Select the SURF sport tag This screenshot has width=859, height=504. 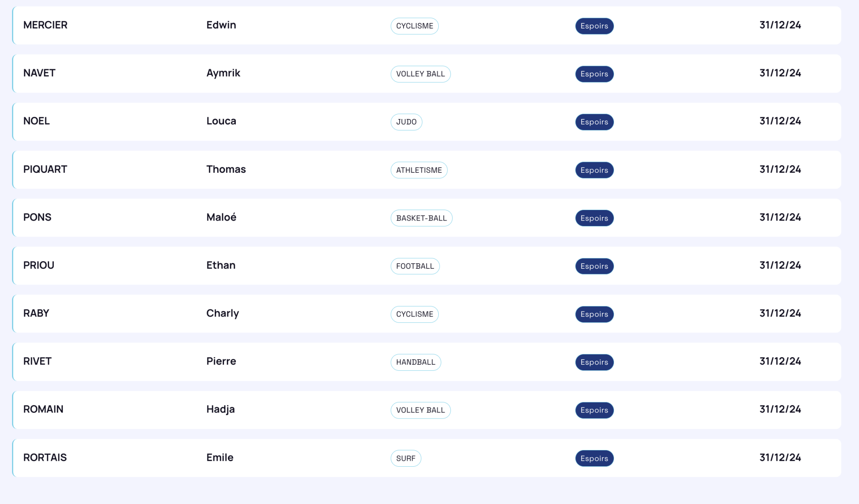pyautogui.click(x=406, y=458)
